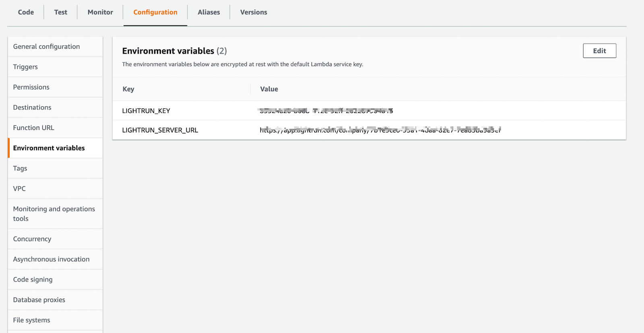Click the LIGHTRUN_SERVER_URL value field
The height and width of the screenshot is (333, 644).
[380, 130]
